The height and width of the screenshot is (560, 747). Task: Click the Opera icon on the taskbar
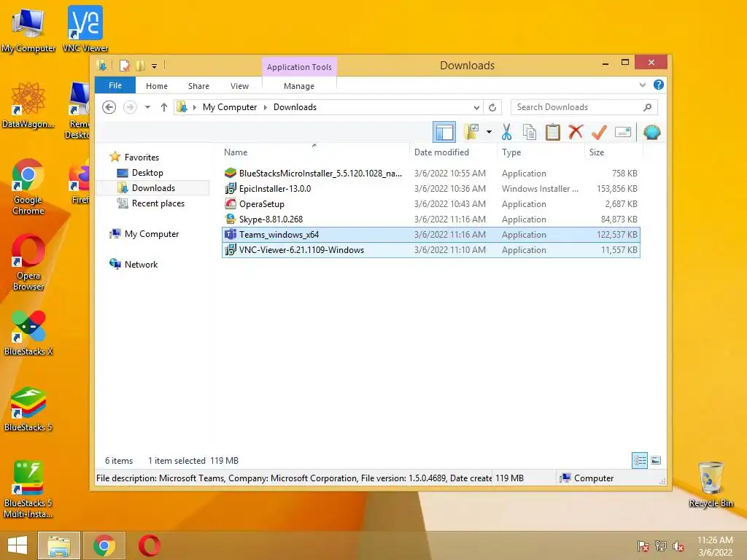point(149,545)
